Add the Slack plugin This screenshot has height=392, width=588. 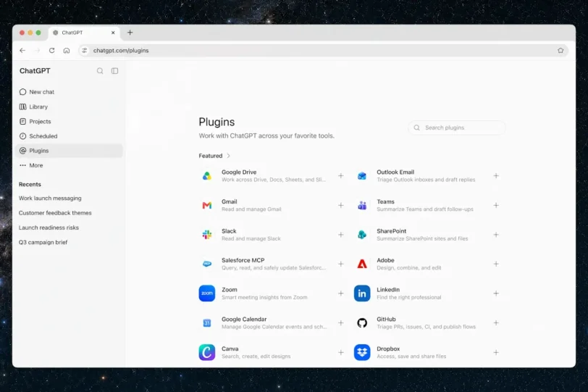click(340, 235)
